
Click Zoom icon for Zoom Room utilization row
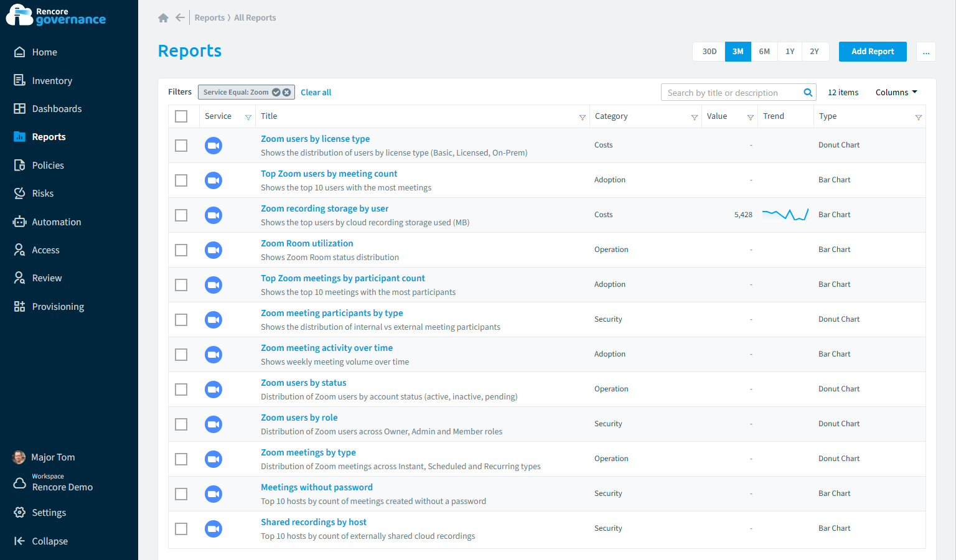tap(213, 250)
